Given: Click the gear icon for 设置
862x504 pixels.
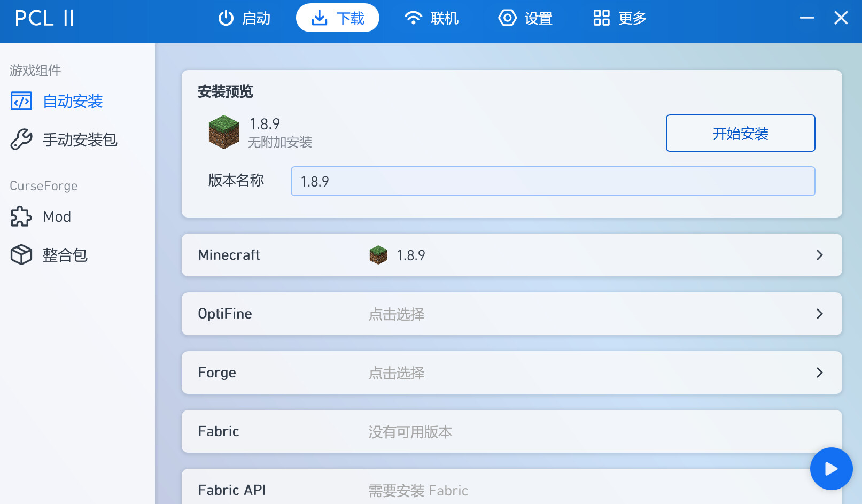Looking at the screenshot, I should click(x=507, y=18).
